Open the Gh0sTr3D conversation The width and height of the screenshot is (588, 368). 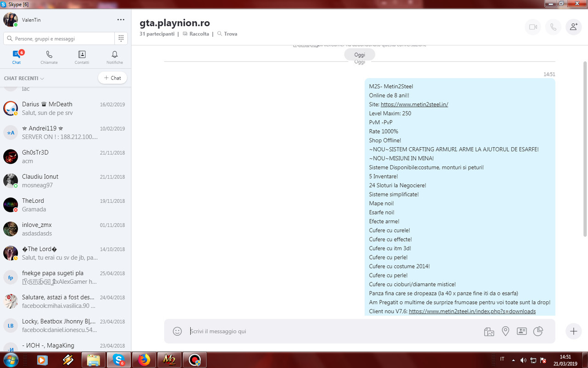65,156
